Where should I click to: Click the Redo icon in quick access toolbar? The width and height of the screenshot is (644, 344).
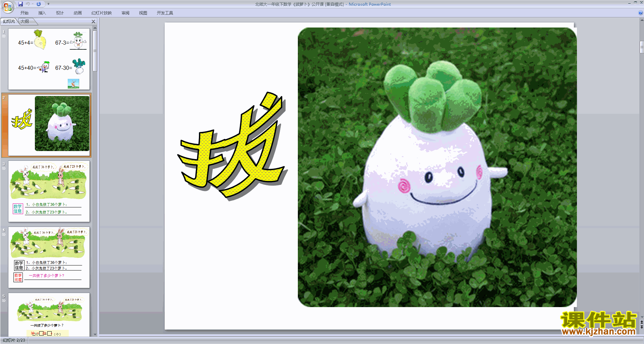[39, 4]
